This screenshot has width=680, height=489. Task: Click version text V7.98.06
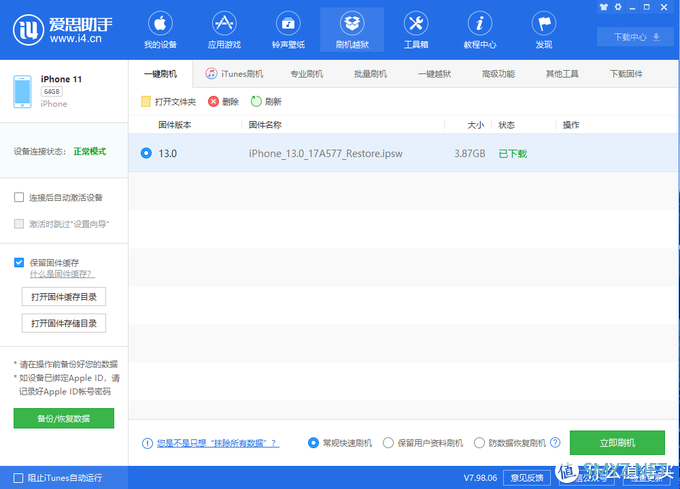480,478
